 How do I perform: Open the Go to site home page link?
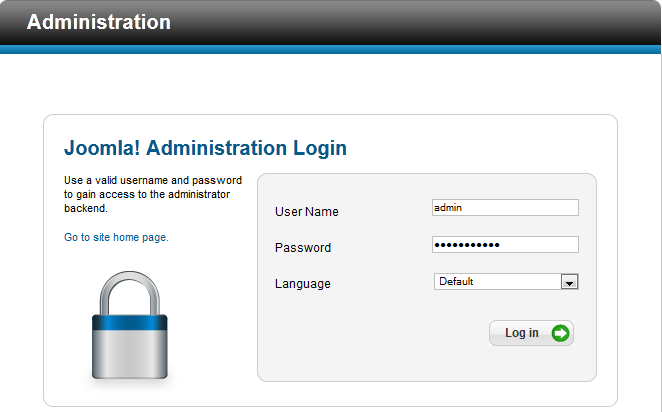pos(116,238)
